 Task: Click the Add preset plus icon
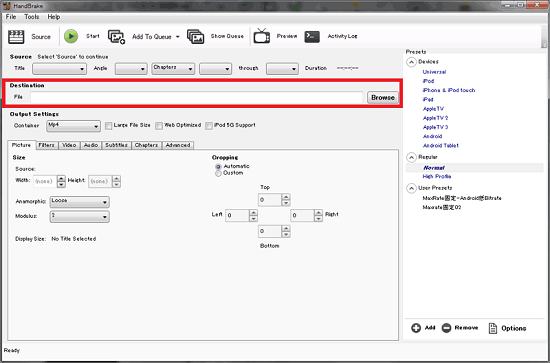point(416,328)
